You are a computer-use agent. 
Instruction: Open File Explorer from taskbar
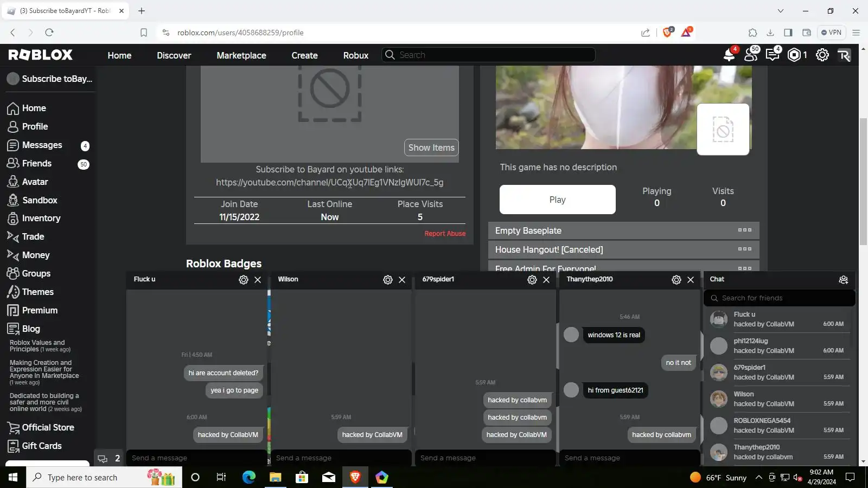276,478
